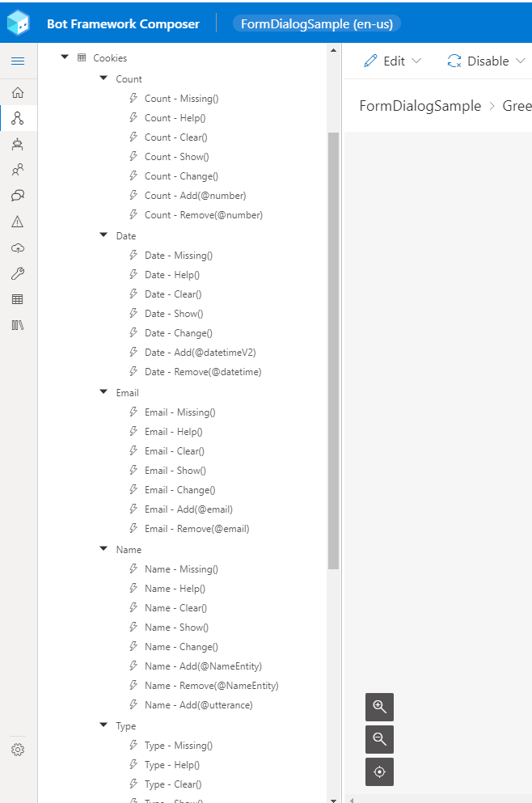This screenshot has height=803, width=532.
Task: Click the trigger icon beside Email - Help()
Action: click(133, 431)
